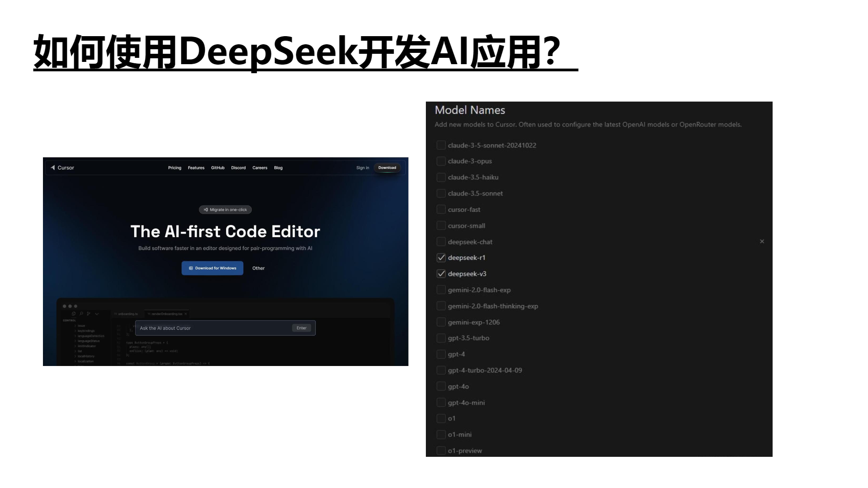
Task: Uncheck the deepseek-v3 model
Action: [441, 274]
